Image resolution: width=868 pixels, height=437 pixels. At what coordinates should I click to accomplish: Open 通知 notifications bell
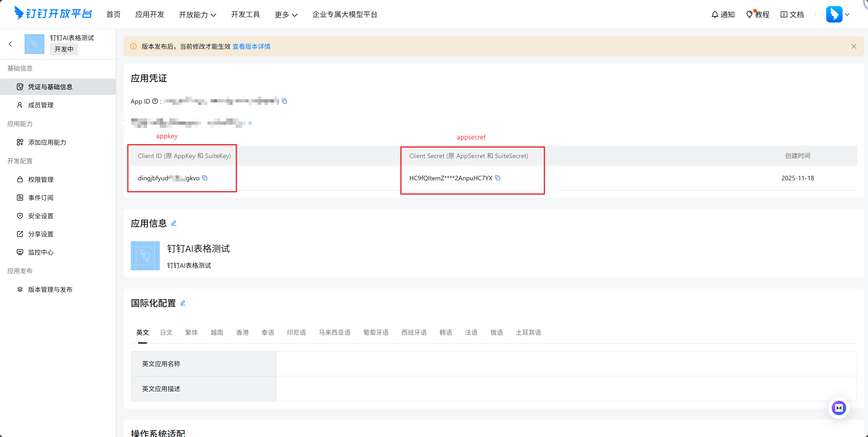[x=723, y=15]
